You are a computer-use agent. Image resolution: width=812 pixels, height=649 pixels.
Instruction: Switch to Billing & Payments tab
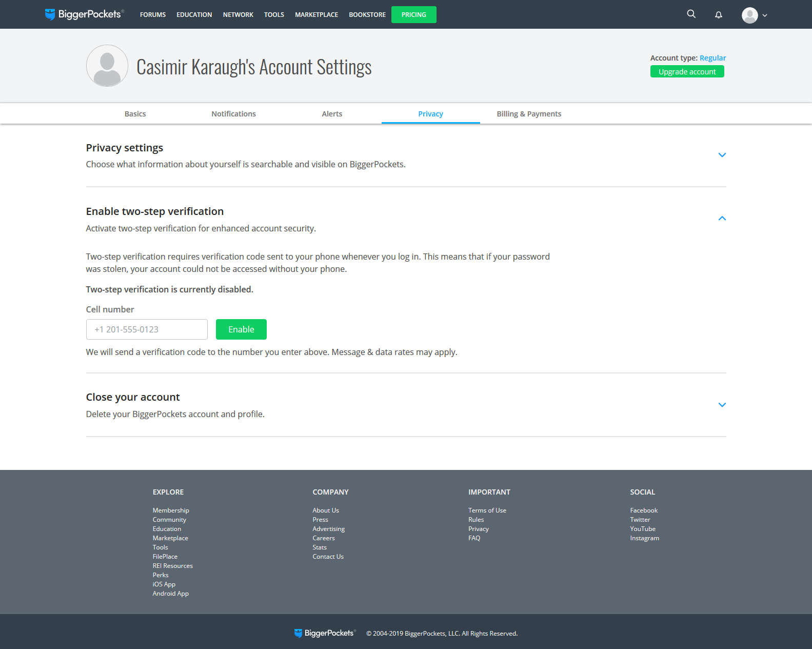[x=529, y=114]
